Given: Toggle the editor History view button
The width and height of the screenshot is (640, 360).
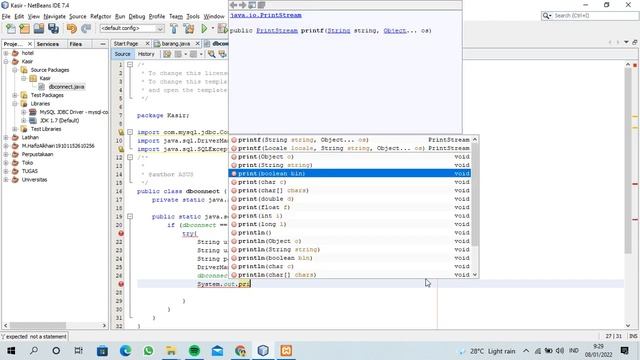Looking at the screenshot, I should pyautogui.click(x=146, y=54).
